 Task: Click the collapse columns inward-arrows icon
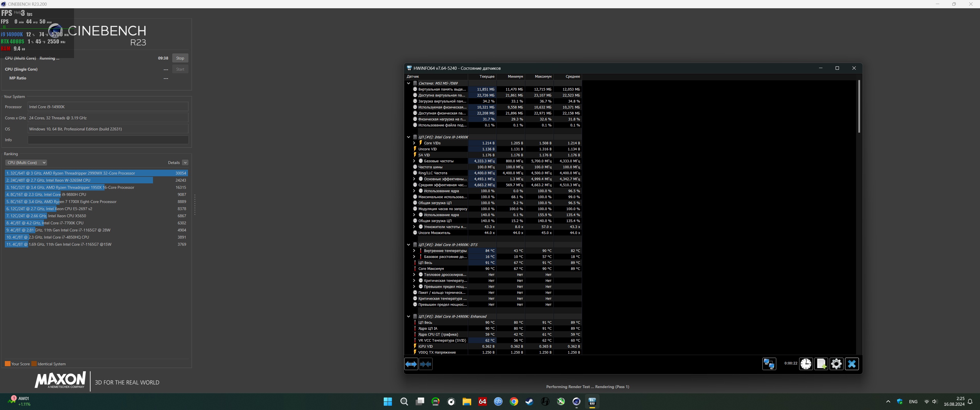pos(425,364)
